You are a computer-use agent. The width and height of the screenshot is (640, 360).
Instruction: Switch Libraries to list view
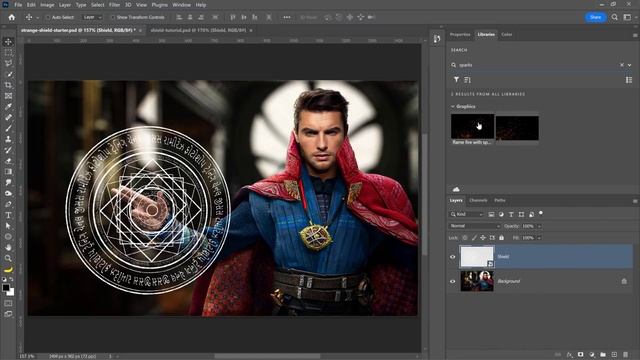click(629, 80)
